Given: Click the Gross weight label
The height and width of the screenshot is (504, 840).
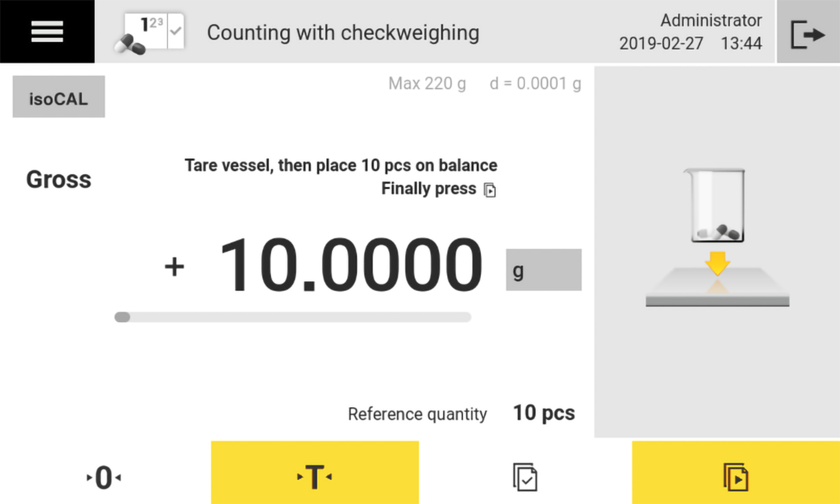Looking at the screenshot, I should [x=59, y=180].
